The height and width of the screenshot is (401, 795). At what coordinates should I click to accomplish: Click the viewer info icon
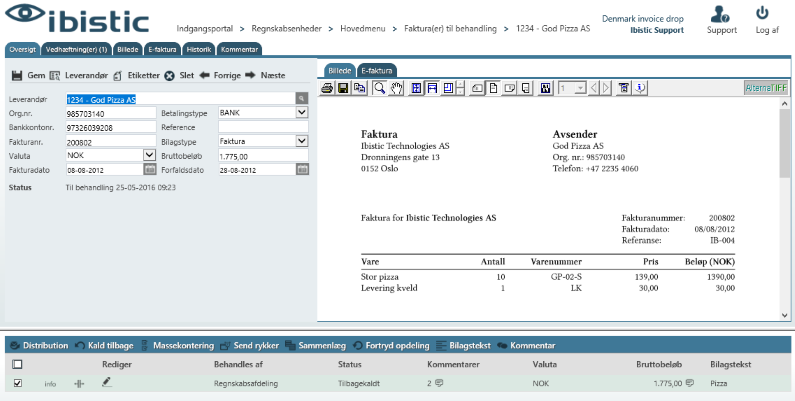[640, 88]
